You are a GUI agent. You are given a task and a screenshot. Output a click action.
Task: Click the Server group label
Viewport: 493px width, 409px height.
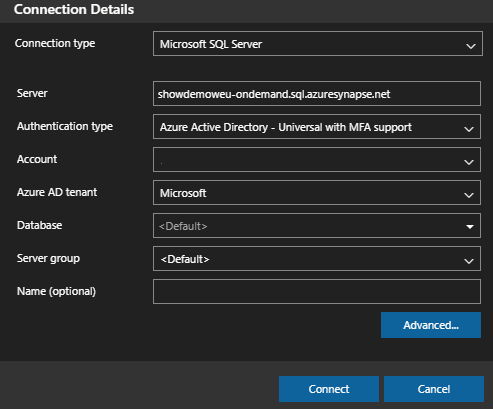click(x=48, y=258)
